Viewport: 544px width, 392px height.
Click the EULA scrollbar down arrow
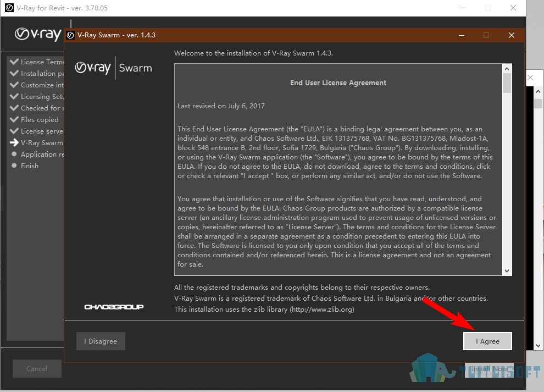(x=507, y=271)
